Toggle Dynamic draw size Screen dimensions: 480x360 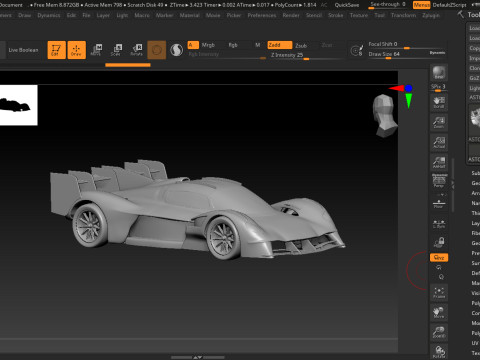(437, 53)
